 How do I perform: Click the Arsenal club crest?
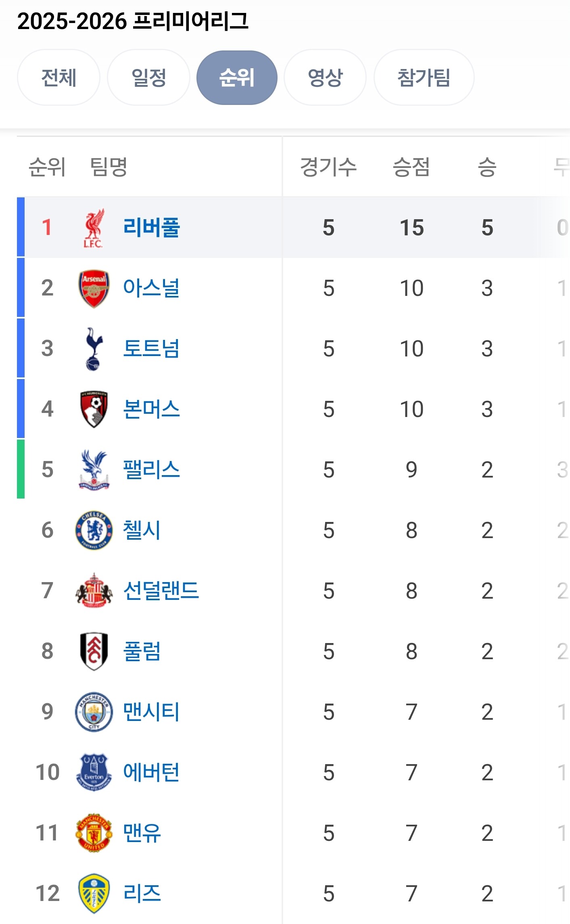(94, 288)
